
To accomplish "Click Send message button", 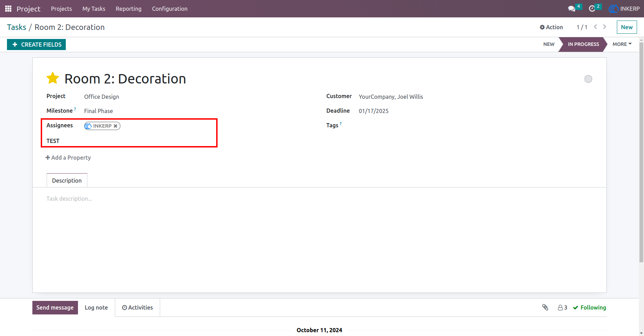I will tap(55, 307).
